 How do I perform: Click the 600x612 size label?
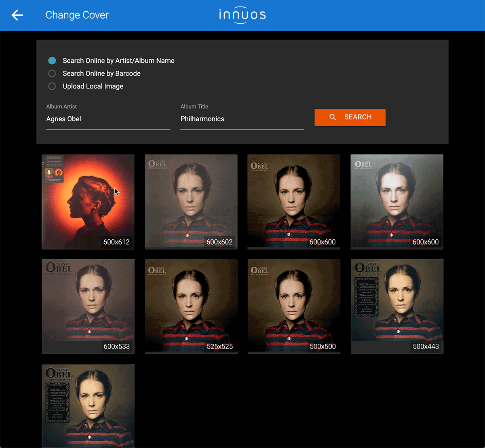pos(116,242)
